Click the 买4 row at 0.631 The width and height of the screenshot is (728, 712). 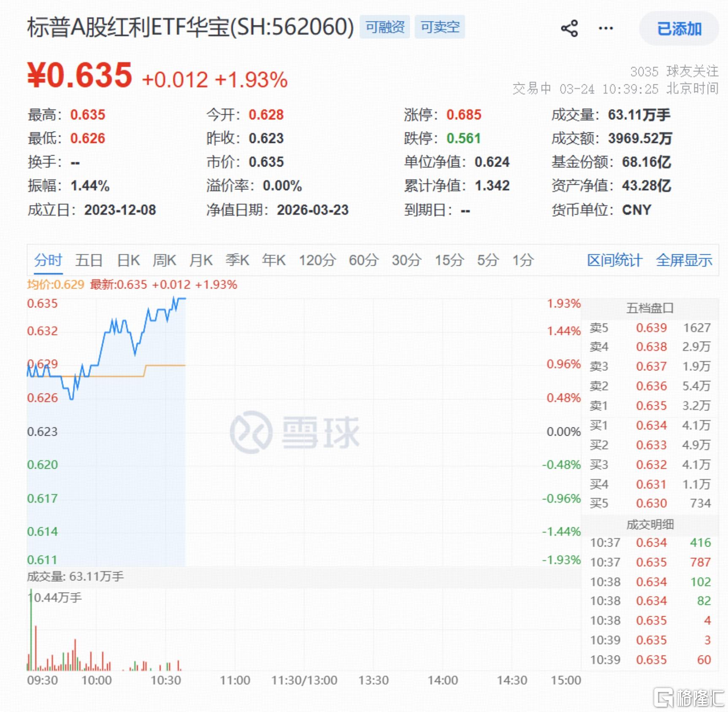[x=650, y=484]
